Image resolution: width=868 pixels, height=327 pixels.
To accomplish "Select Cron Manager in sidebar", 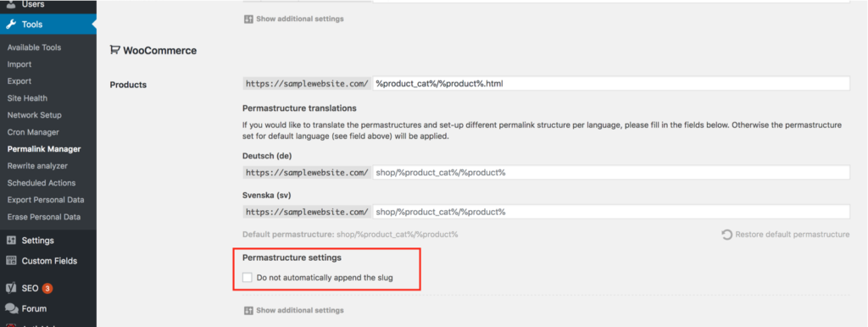I will point(33,132).
